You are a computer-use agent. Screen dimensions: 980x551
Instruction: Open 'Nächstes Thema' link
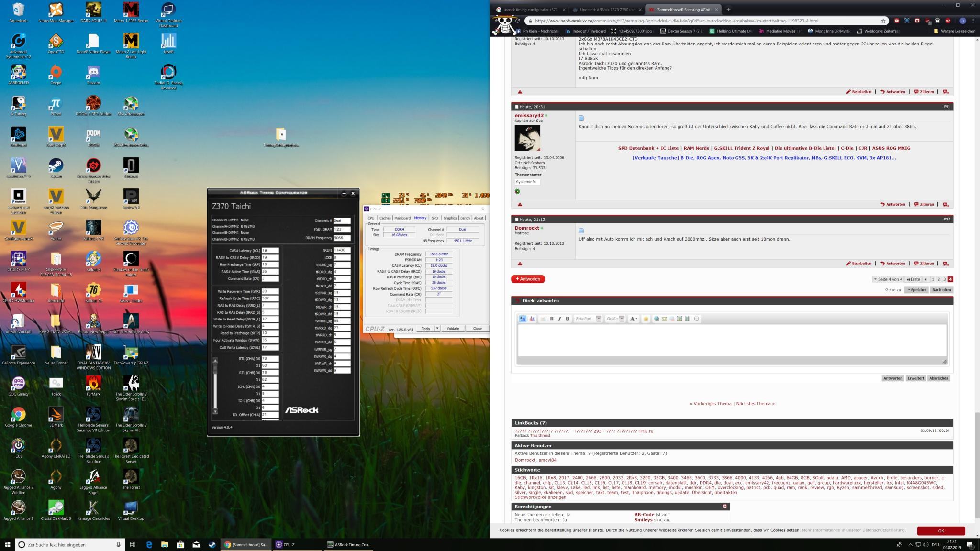[x=755, y=404]
